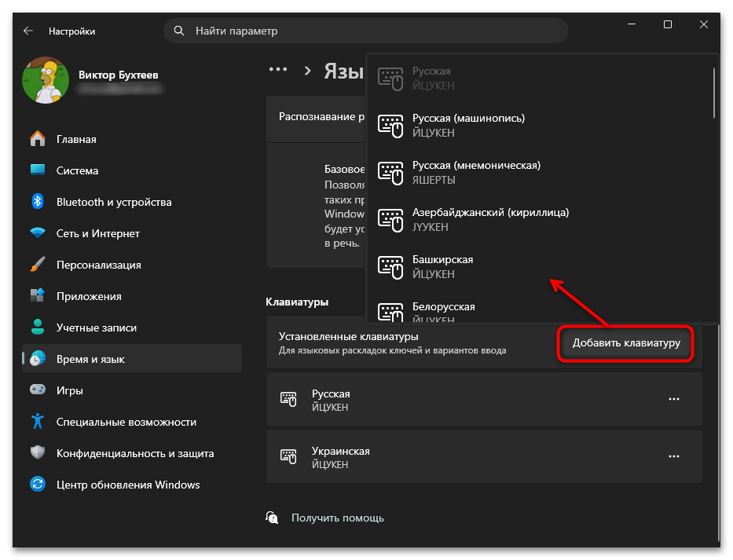Click keyboard icon of installed Русская
733x560 pixels.
click(288, 399)
